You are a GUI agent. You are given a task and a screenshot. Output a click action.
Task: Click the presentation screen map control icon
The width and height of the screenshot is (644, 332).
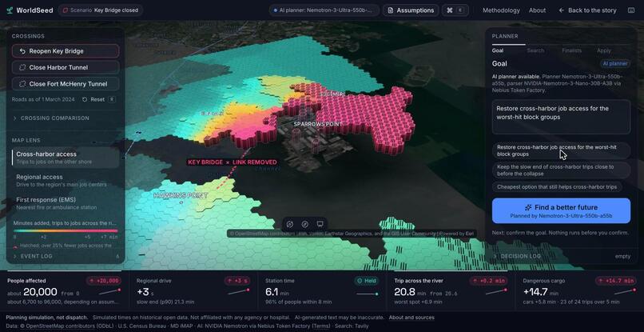320,224
